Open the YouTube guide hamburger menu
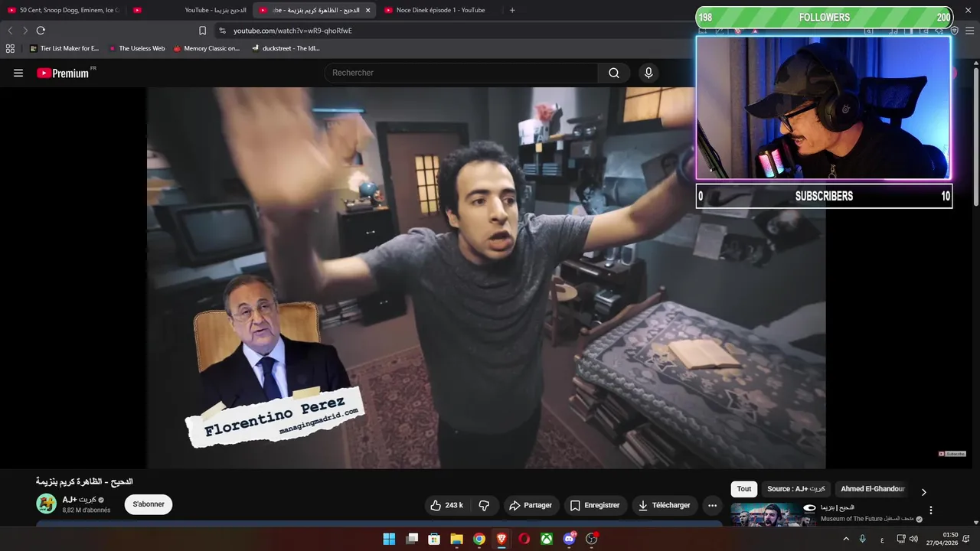Image resolution: width=980 pixels, height=551 pixels. pyautogui.click(x=18, y=73)
